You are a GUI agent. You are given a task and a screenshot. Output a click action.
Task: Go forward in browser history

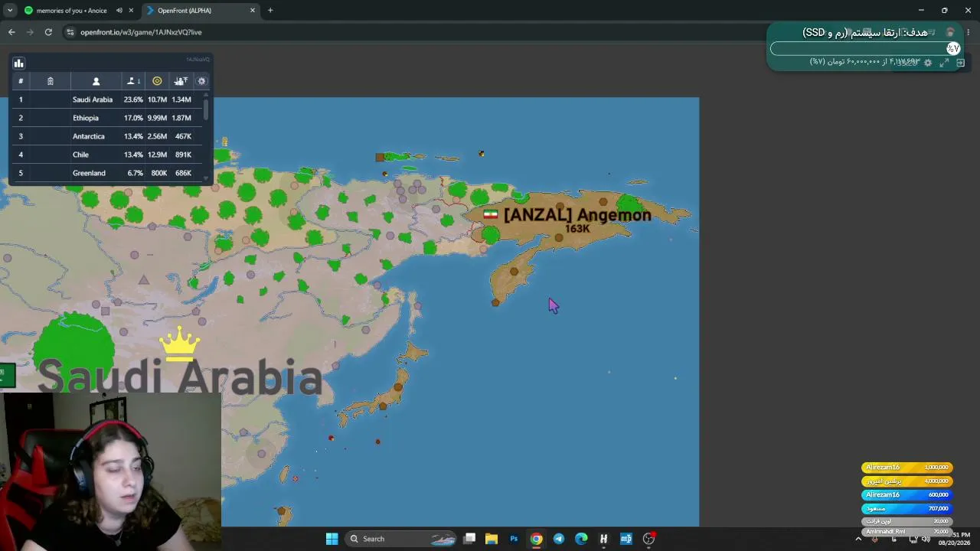(x=30, y=32)
